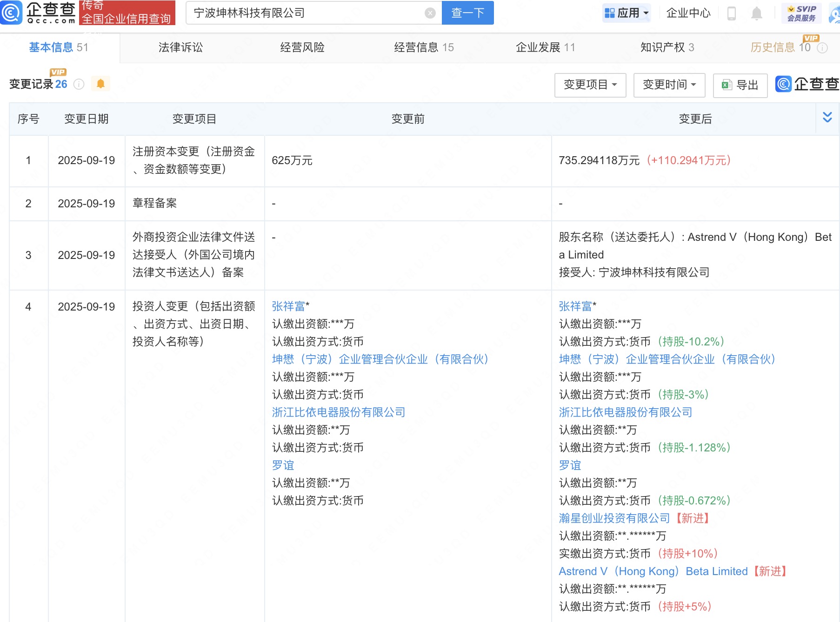Open 瀚星创业投资有限公司 link
This screenshot has width=840, height=622.
[614, 518]
